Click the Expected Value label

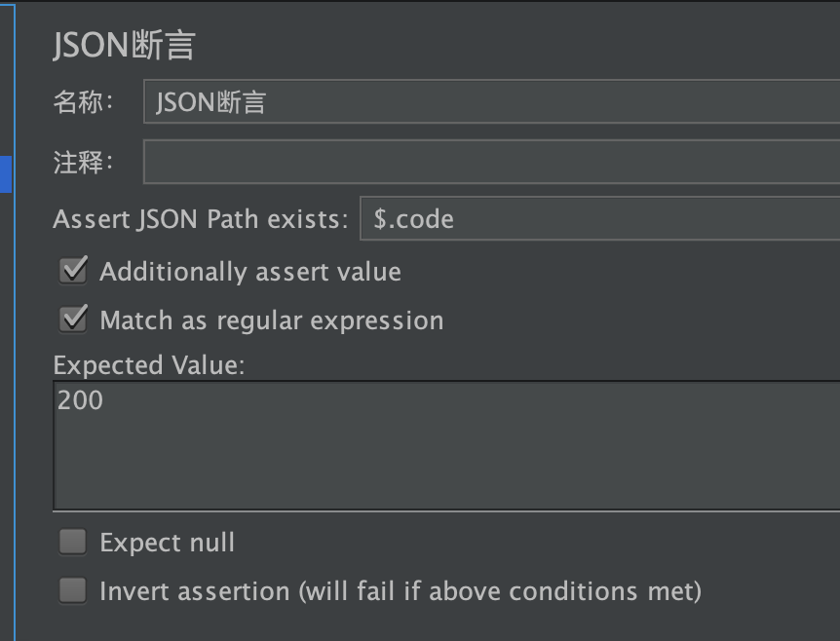click(x=149, y=365)
